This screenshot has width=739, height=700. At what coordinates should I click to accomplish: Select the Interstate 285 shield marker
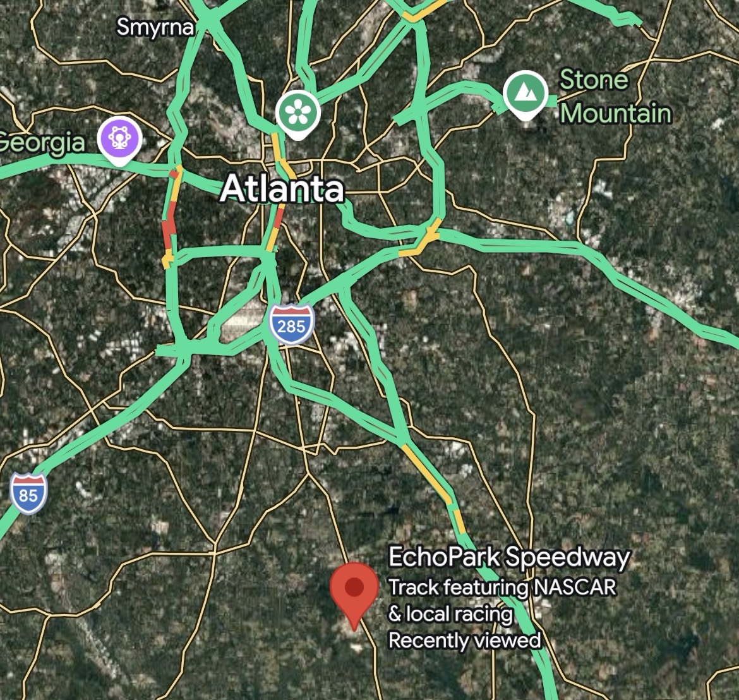pos(292,325)
